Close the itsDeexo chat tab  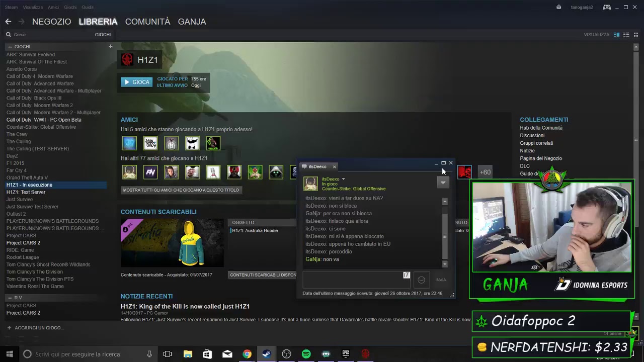point(334,167)
